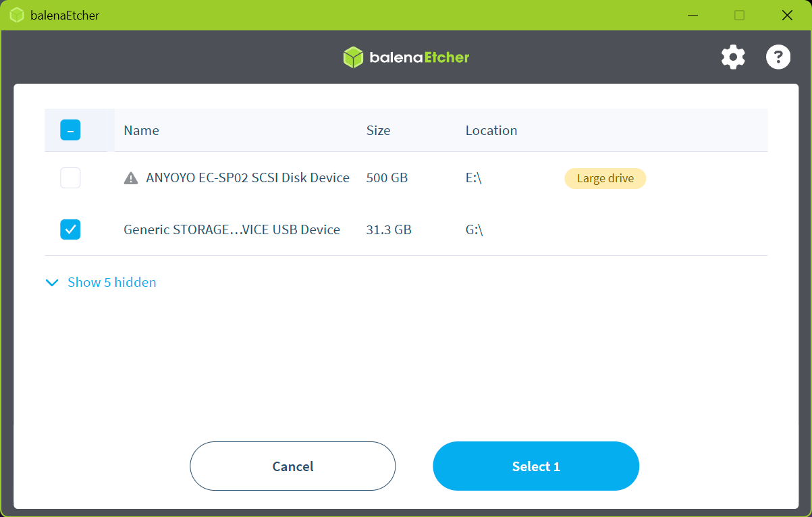The image size is (812, 517).
Task: Click the warning triangle beside ANYOYO EC-SP02
Action: pos(131,178)
